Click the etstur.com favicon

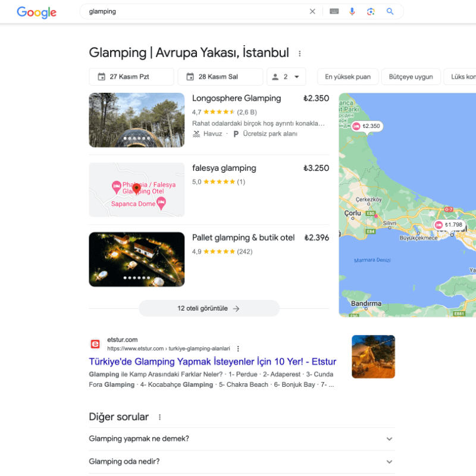[x=95, y=344]
